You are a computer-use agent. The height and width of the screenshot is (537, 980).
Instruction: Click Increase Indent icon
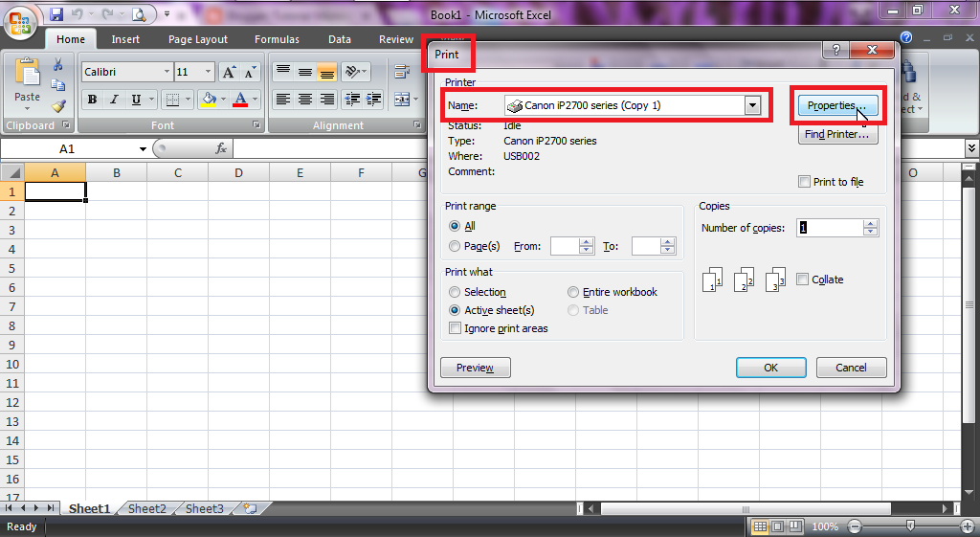(x=374, y=100)
